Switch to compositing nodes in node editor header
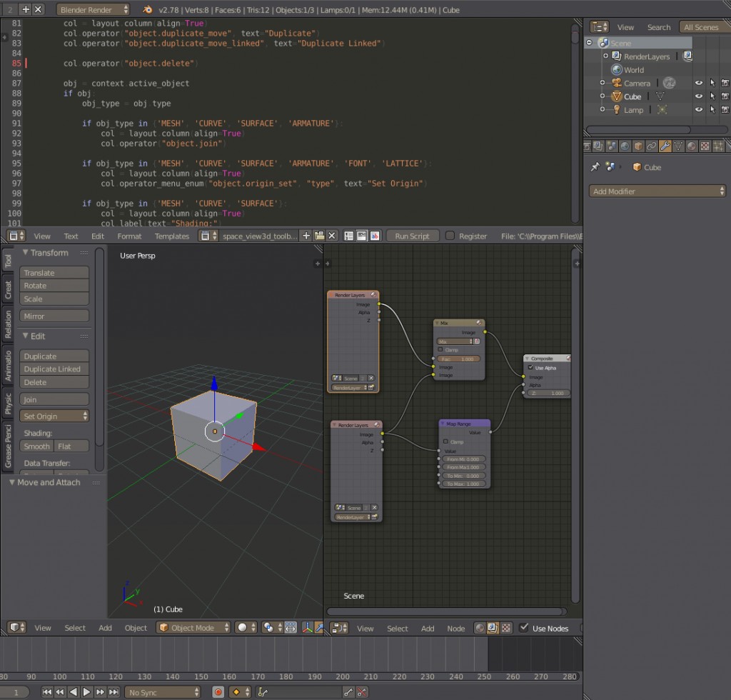Image resolution: width=731 pixels, height=700 pixels. (493, 628)
